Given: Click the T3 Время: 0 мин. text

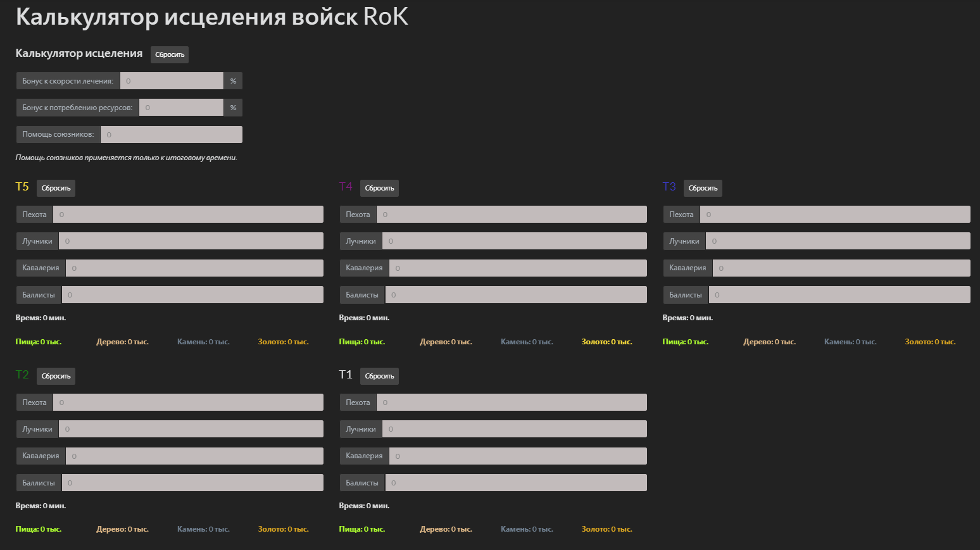Looking at the screenshot, I should pyautogui.click(x=688, y=318).
